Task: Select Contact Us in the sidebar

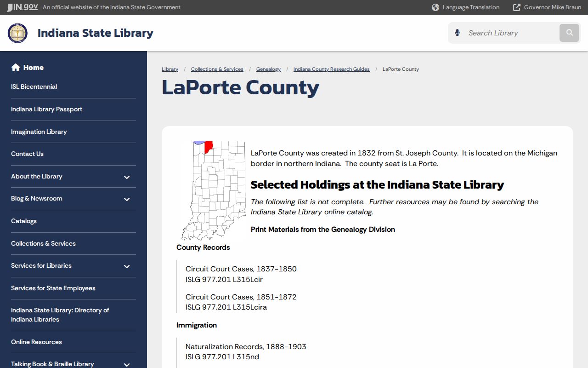Action: point(27,154)
